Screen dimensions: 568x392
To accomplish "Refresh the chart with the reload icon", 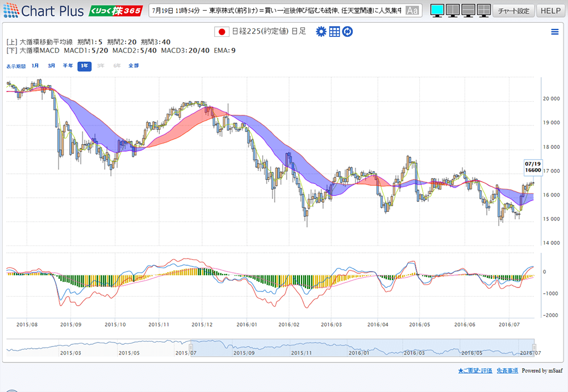I will click(348, 32).
